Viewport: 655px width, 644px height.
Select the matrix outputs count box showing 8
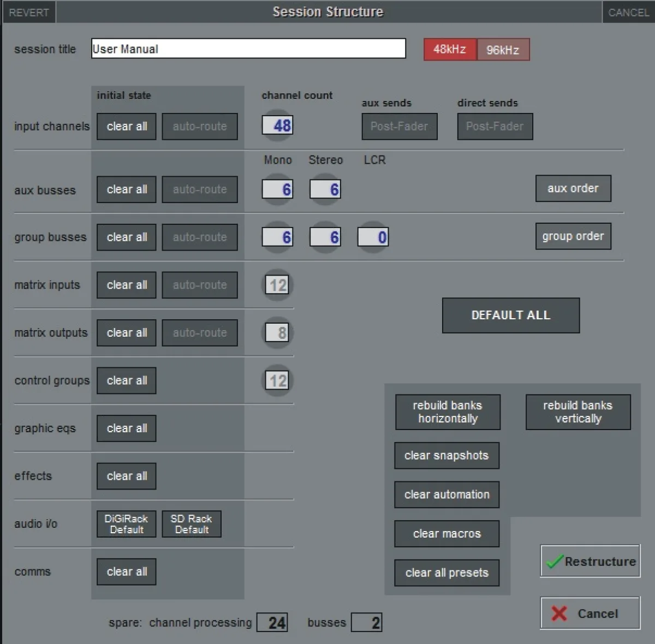click(x=278, y=333)
